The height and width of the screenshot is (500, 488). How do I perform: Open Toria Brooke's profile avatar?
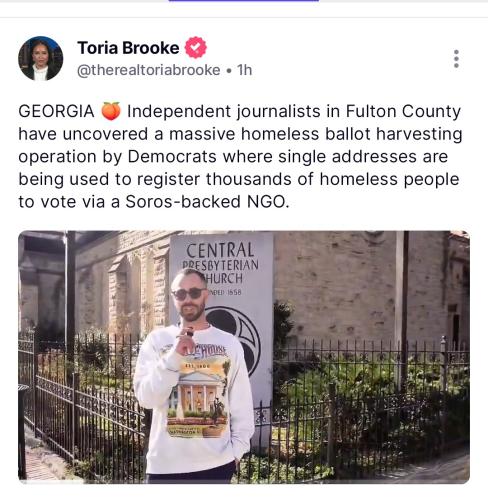41,59
